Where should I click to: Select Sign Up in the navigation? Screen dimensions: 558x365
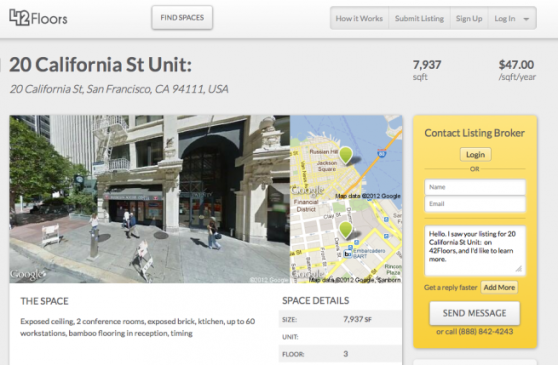469,18
